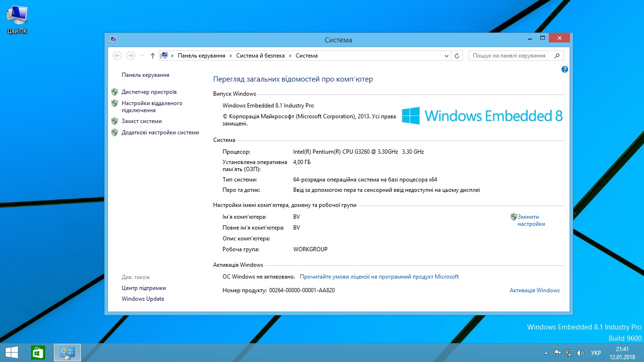The image size is (644, 362).
Task: Click the ОС Windows не активовано text
Action: [259, 277]
